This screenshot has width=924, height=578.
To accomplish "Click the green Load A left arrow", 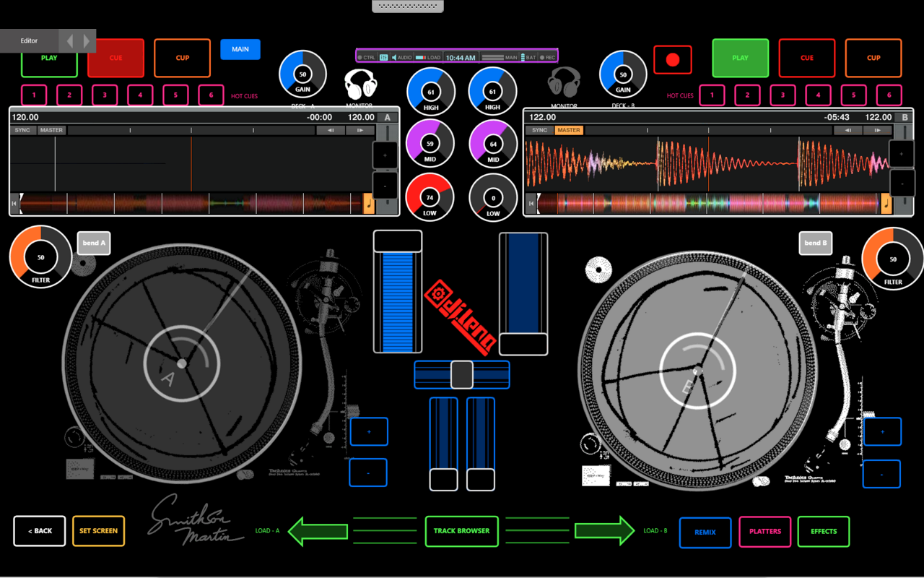I will 318,531.
